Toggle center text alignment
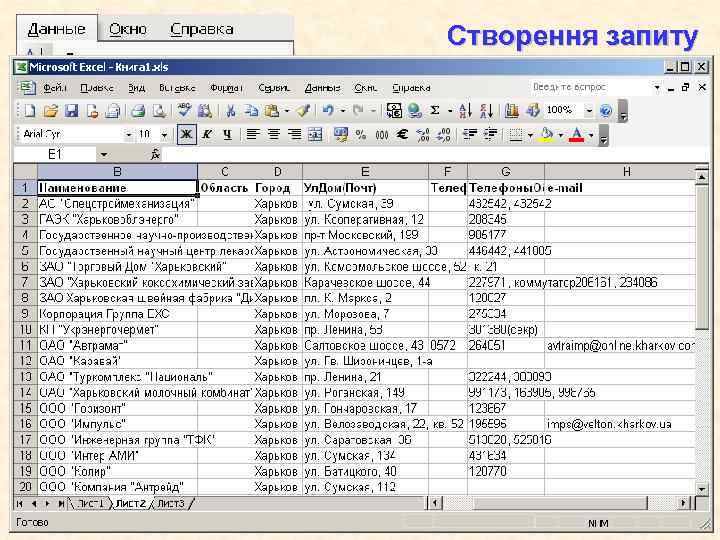The width and height of the screenshot is (720, 540). tap(274, 135)
